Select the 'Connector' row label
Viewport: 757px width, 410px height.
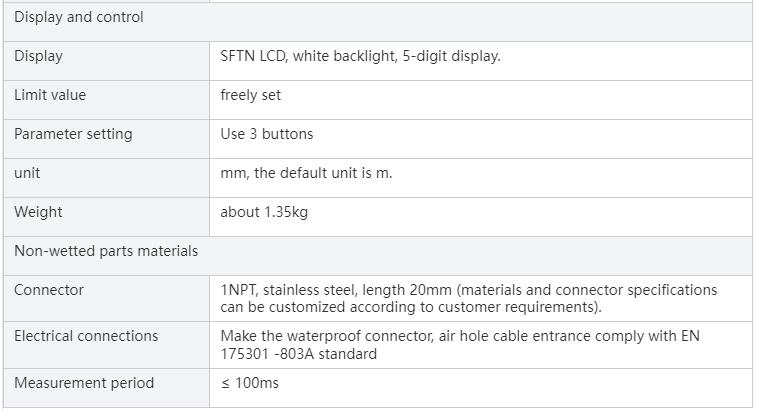(x=49, y=290)
